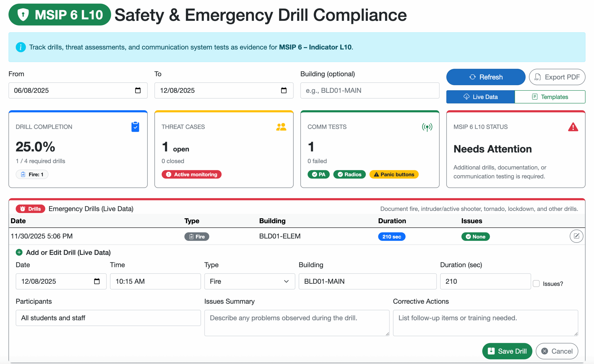This screenshot has height=364, width=594.
Task: Click the Active monitoring red badge
Action: 191,174
